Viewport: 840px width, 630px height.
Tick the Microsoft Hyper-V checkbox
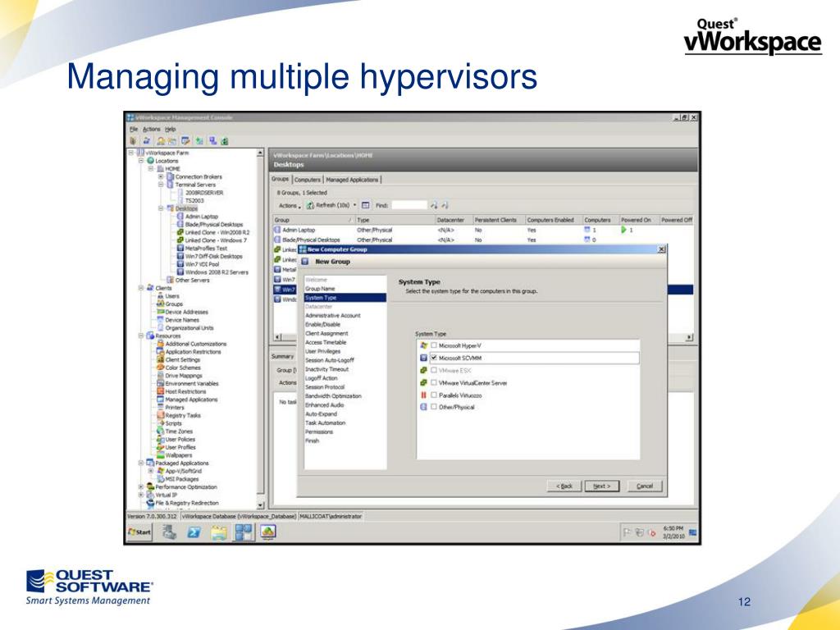coord(434,345)
